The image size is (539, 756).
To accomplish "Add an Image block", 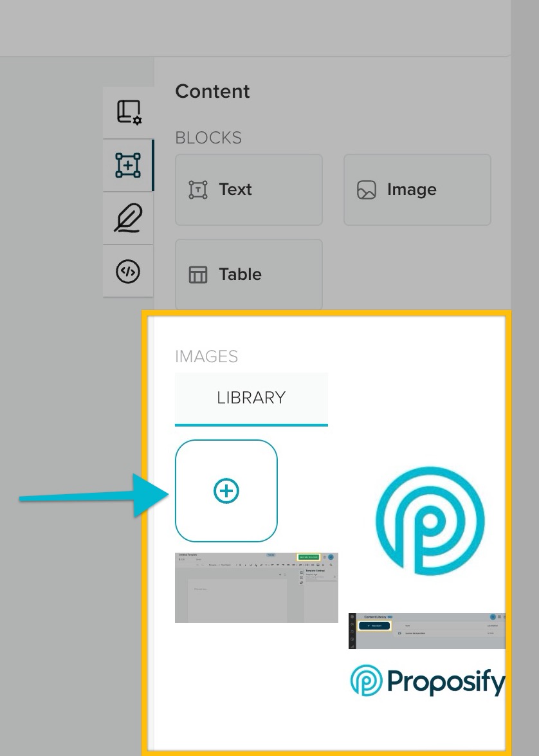I will point(417,189).
